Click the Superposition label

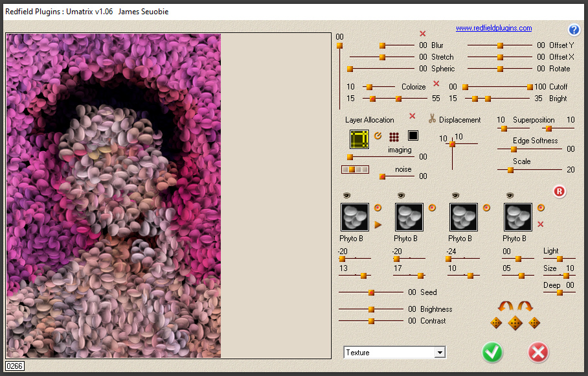pyautogui.click(x=534, y=120)
